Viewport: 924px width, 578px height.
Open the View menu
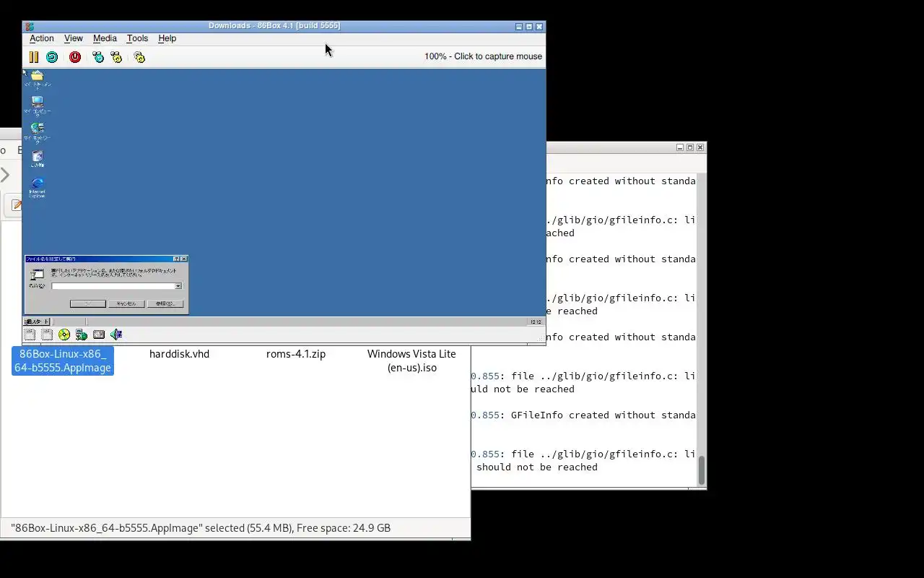tap(74, 38)
